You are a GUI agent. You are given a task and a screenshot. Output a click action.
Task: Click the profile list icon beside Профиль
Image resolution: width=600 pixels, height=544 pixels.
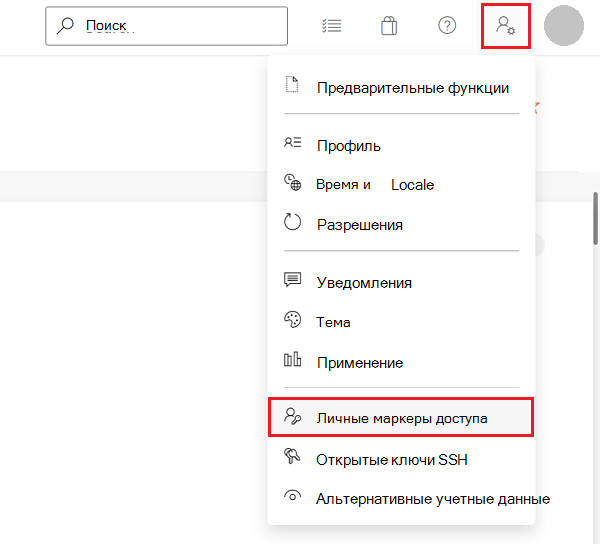tap(292, 143)
